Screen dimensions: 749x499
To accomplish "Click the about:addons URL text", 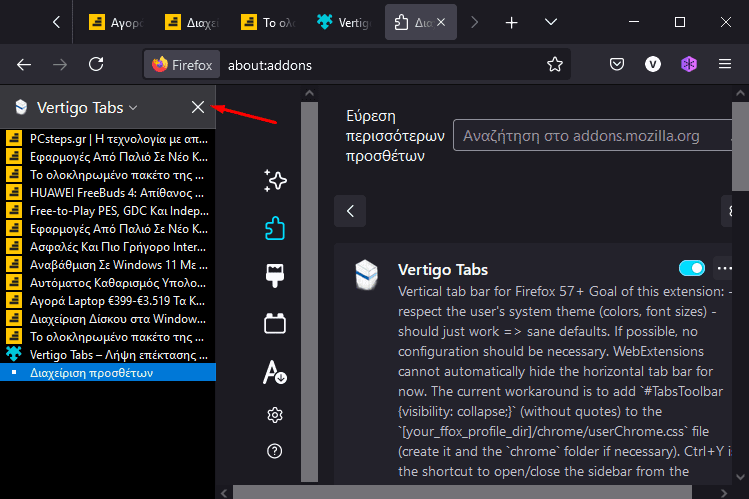I will [x=270, y=65].
